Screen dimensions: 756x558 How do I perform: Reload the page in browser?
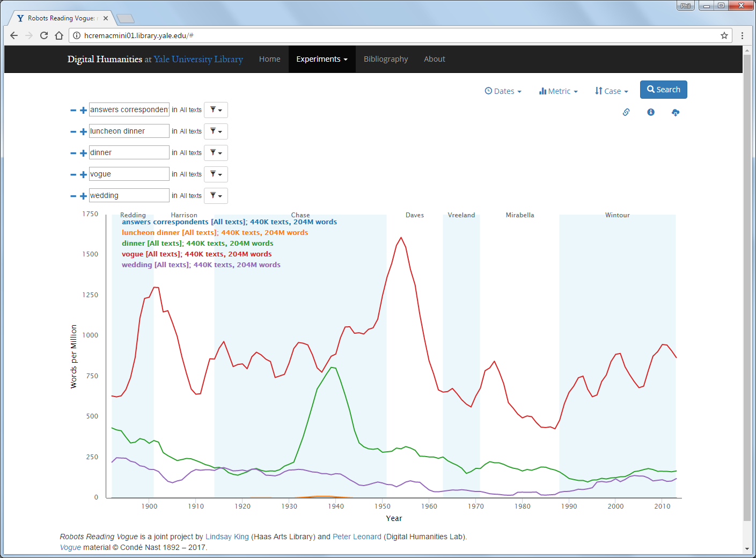coord(44,35)
